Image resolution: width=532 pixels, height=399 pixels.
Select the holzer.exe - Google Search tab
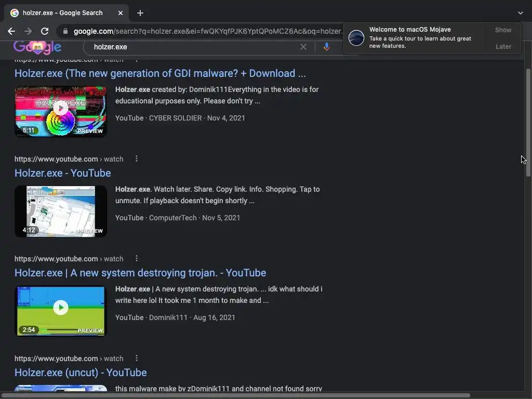[66, 13]
